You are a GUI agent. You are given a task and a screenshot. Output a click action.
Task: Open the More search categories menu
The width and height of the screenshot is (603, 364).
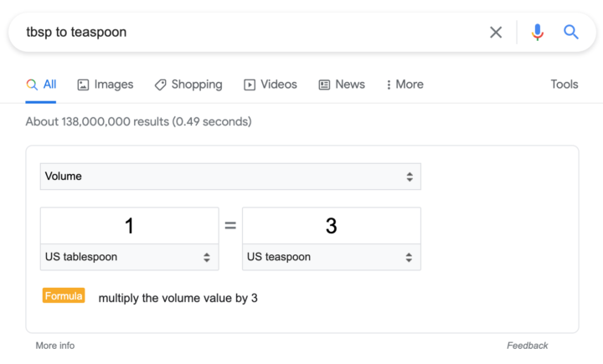tap(405, 85)
